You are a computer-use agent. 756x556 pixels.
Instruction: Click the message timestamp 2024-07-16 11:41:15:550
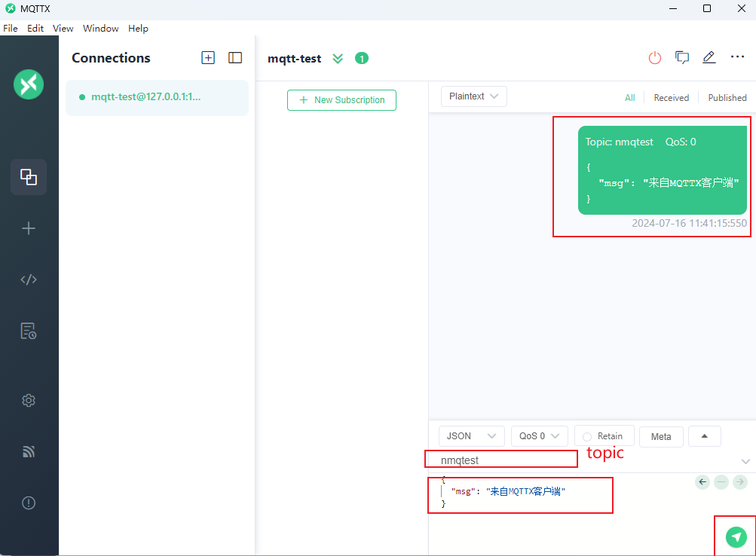point(689,223)
